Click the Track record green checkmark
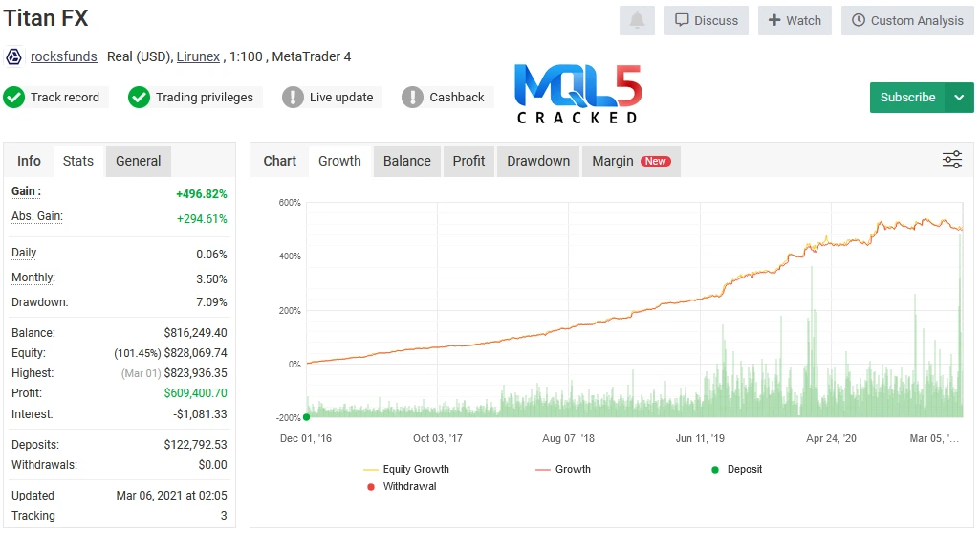The height and width of the screenshot is (534, 980). (x=13, y=98)
